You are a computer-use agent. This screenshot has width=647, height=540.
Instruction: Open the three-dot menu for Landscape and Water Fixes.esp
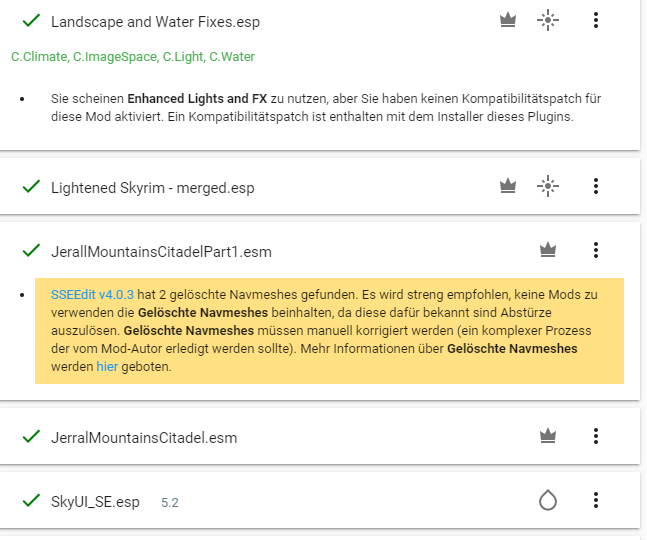(596, 20)
